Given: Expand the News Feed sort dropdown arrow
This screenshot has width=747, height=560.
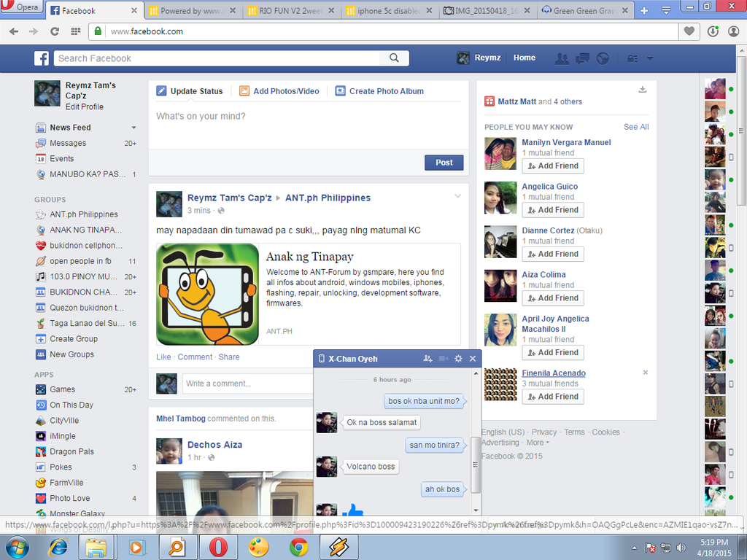Looking at the screenshot, I should coord(133,128).
